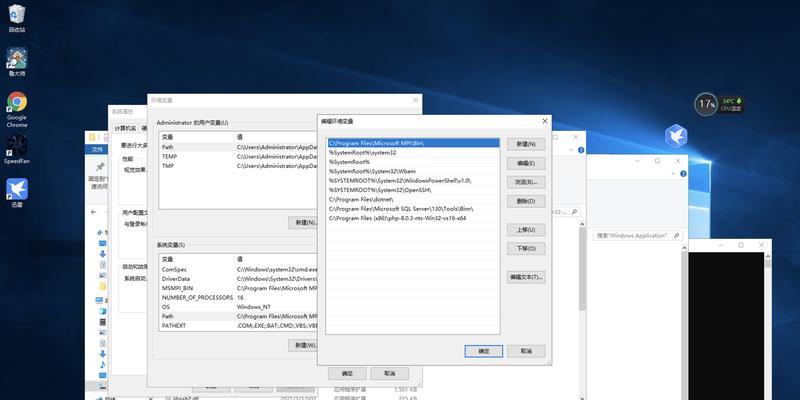Click the 34°C CPU temperature widget
800x400 pixels.
(x=731, y=105)
